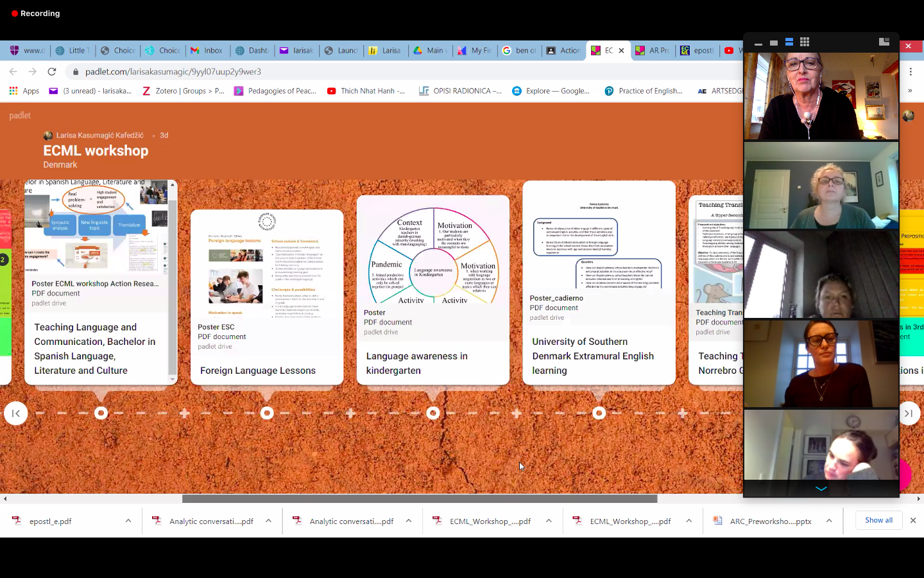Switch to the Action browser tab
Viewport: 924px width, 578px height.
click(564, 51)
